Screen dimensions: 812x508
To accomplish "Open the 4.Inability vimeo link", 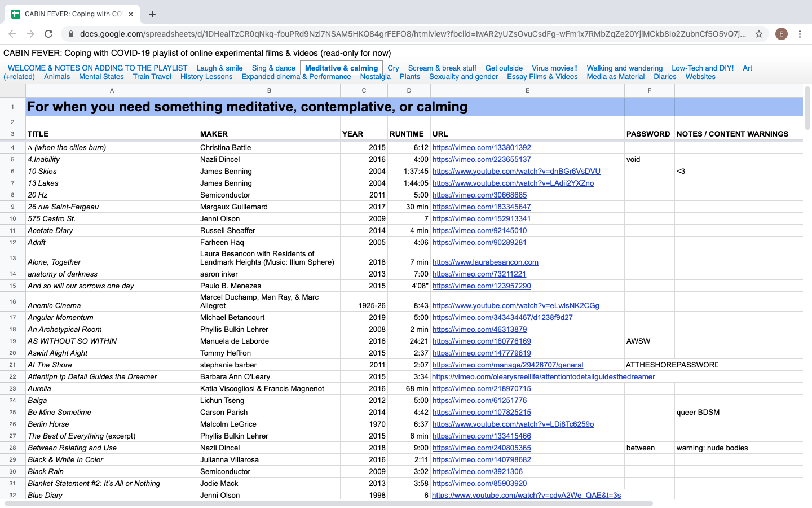I will (x=482, y=160).
